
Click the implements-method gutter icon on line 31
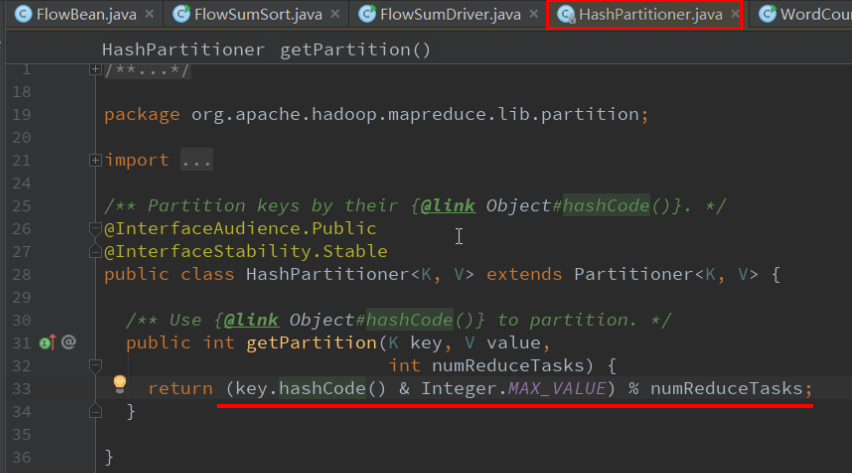(x=47, y=343)
